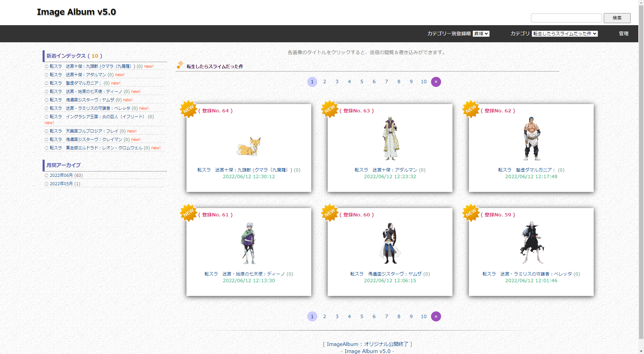Go to page 2 in top pagination
This screenshot has height=354, width=644.
[x=325, y=82]
